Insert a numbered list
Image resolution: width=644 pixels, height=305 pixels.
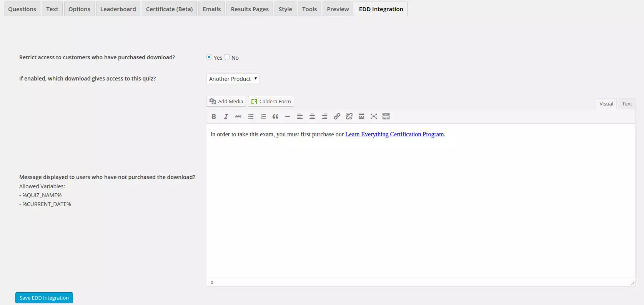pos(263,116)
